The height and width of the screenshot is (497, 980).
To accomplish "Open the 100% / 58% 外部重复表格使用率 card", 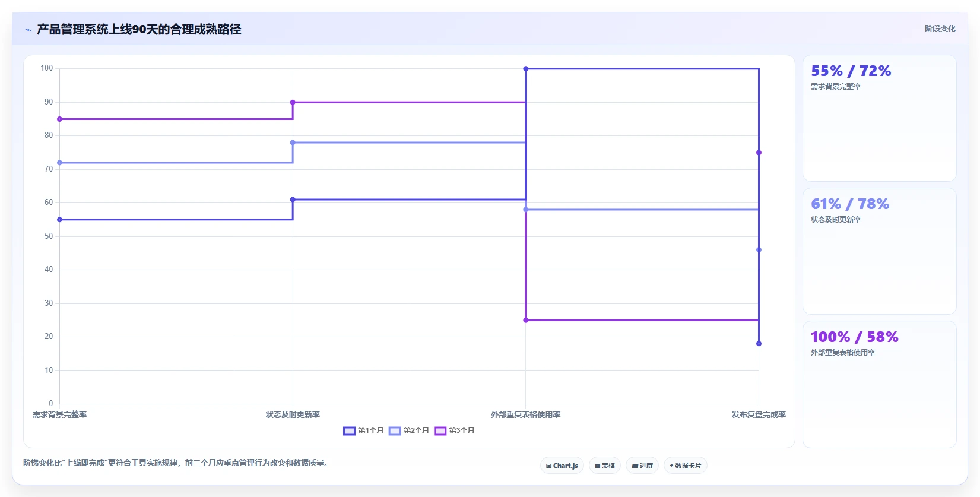I will click(x=880, y=384).
